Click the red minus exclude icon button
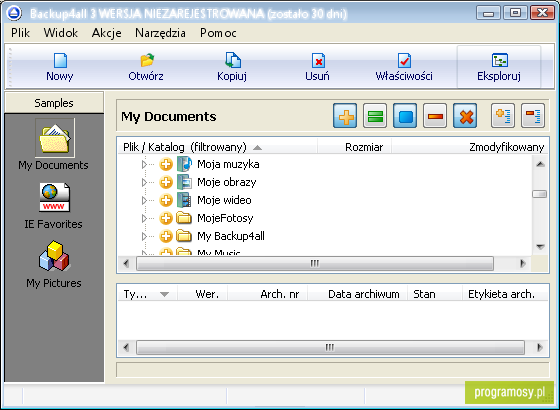This screenshot has height=410, width=560. [x=435, y=116]
